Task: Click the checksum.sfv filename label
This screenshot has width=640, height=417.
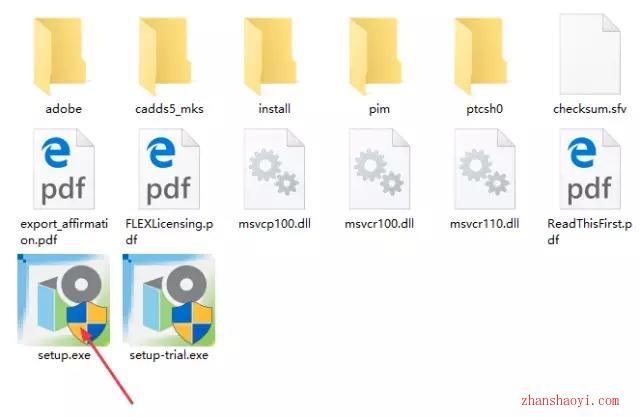Action: [x=590, y=109]
